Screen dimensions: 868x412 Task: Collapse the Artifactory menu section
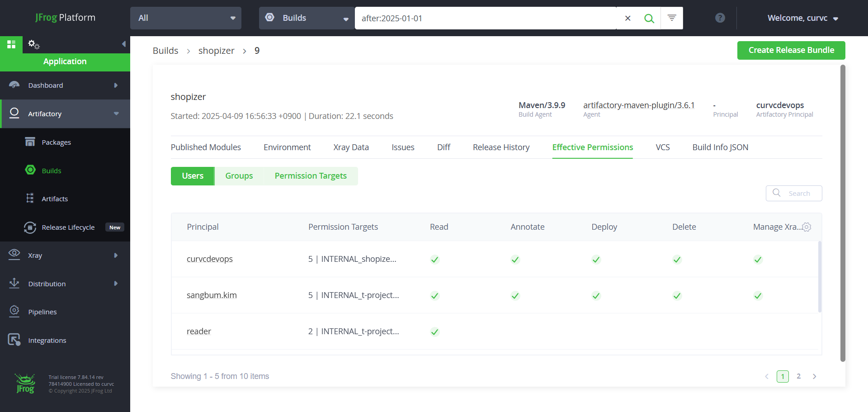pyautogui.click(x=116, y=114)
